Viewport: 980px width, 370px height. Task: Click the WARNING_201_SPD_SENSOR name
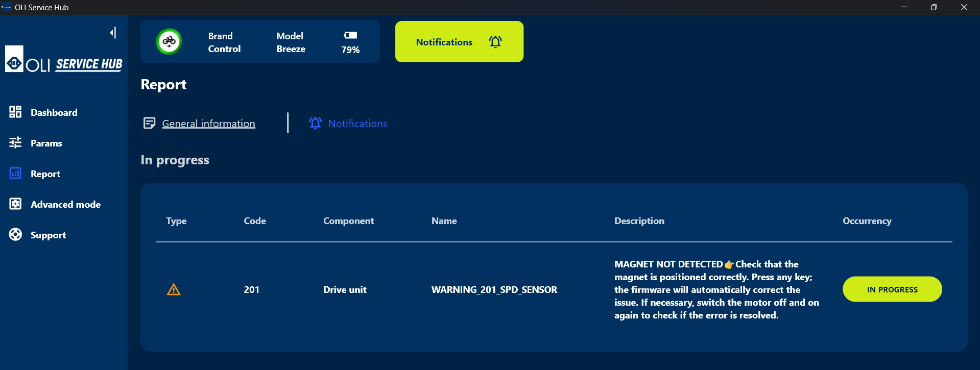coord(494,290)
